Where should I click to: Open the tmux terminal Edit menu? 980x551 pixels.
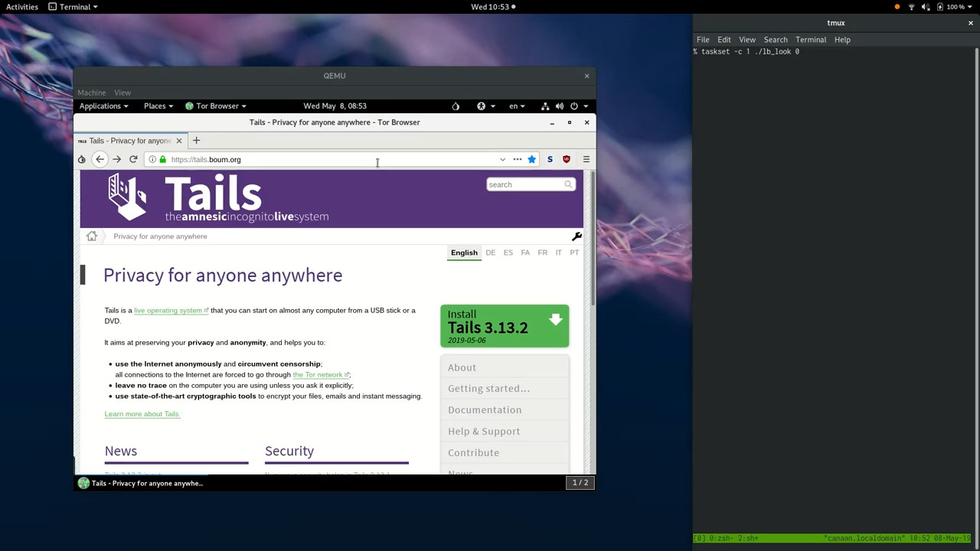pos(724,40)
